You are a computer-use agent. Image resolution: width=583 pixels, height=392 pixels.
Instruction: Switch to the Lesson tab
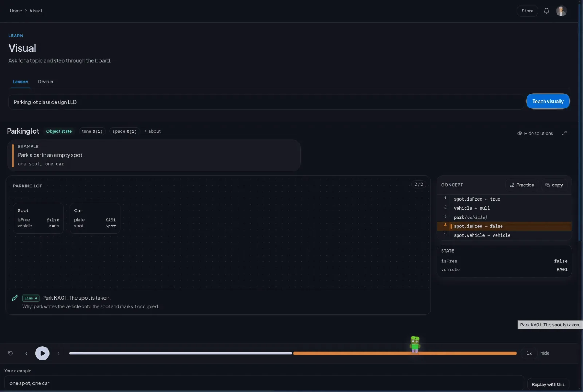coord(20,82)
